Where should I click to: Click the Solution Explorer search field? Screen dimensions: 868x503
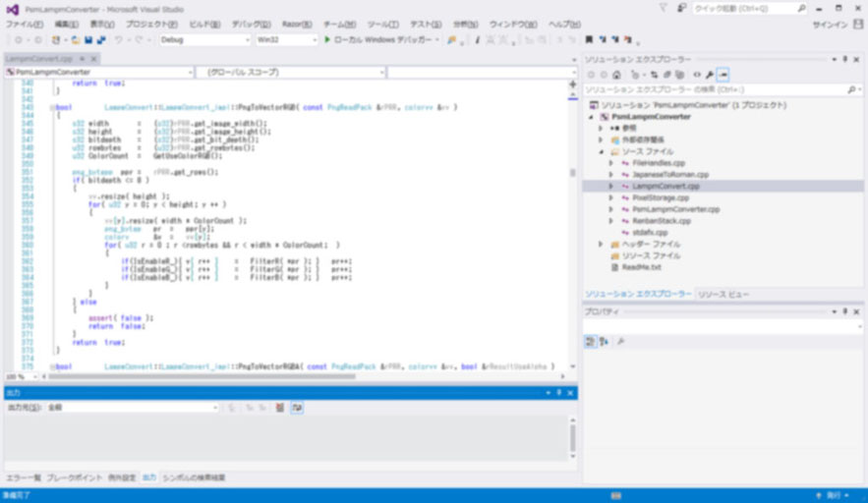(x=723, y=89)
